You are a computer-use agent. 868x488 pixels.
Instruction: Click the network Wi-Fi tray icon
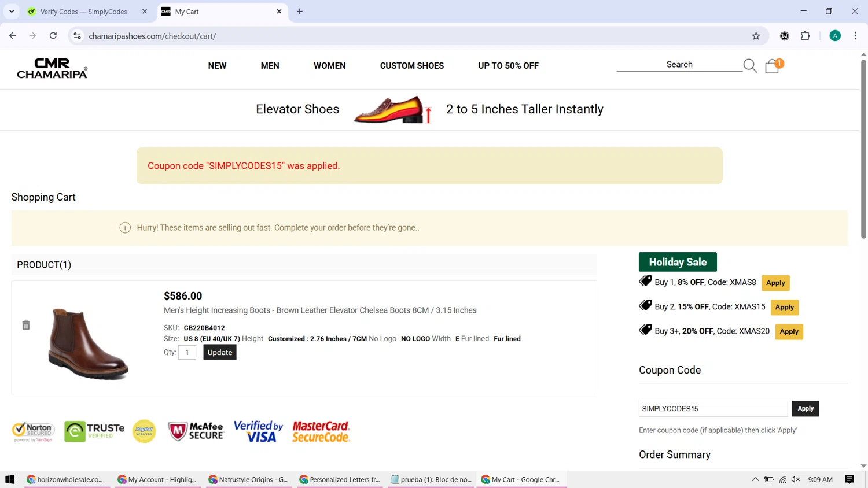pyautogui.click(x=782, y=479)
